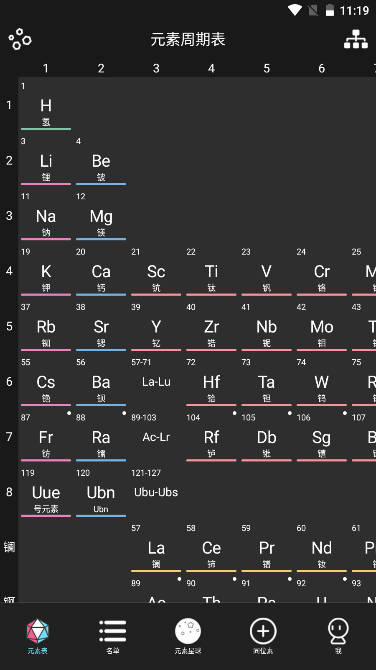Viewport: 376px width, 670px height.
Task: Select the Hydrogen (H) element cell
Action: (46, 105)
